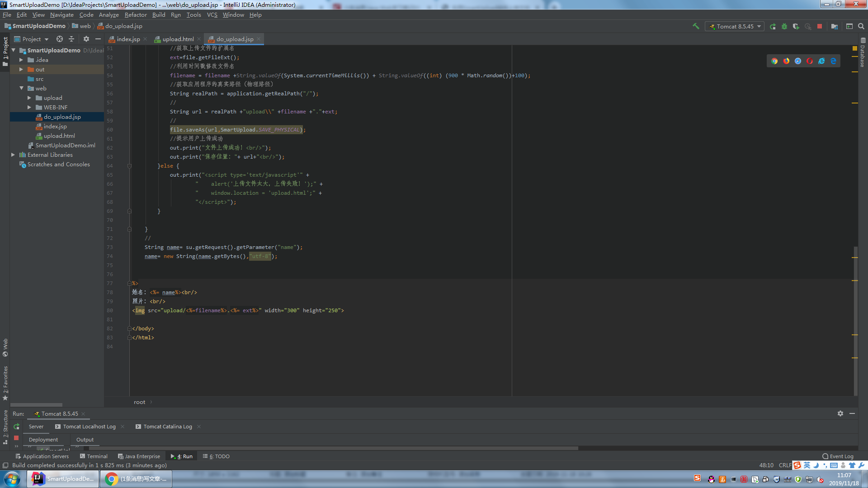Click the Search Everywhere magnifier icon
This screenshot has height=488, width=868.
[861, 26]
